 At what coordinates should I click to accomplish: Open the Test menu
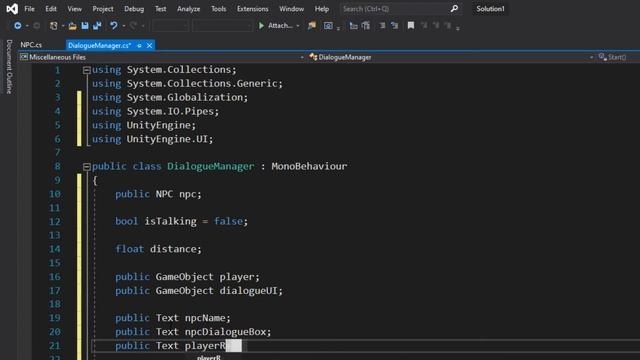tap(160, 9)
